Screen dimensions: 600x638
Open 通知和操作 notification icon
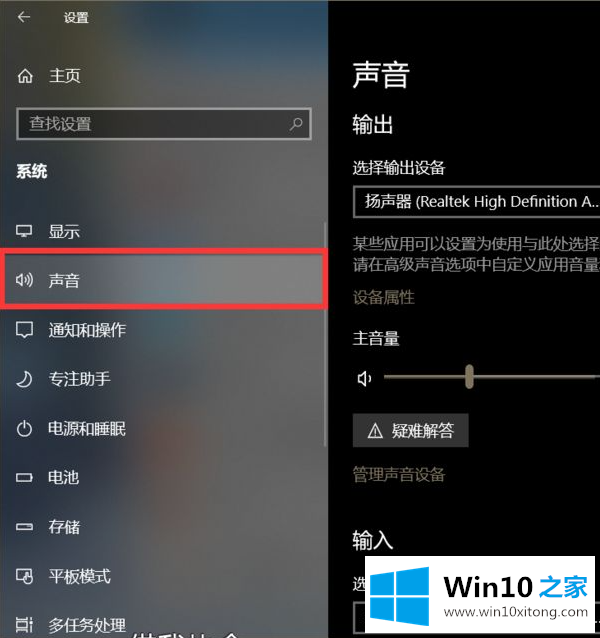pyautogui.click(x=24, y=330)
